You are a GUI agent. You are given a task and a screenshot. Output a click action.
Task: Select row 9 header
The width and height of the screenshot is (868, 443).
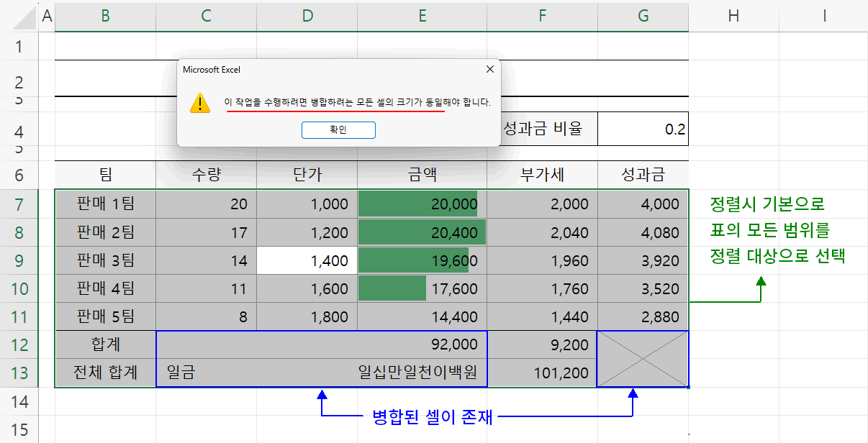point(19,260)
